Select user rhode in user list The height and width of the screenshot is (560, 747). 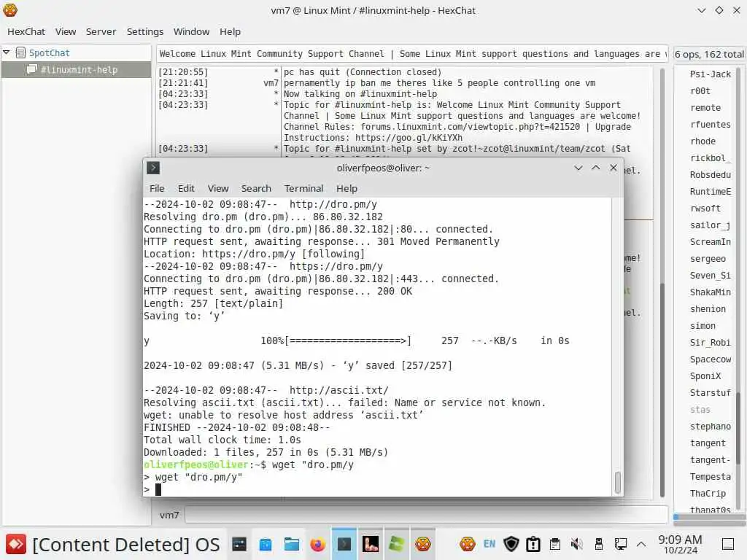[703, 141]
